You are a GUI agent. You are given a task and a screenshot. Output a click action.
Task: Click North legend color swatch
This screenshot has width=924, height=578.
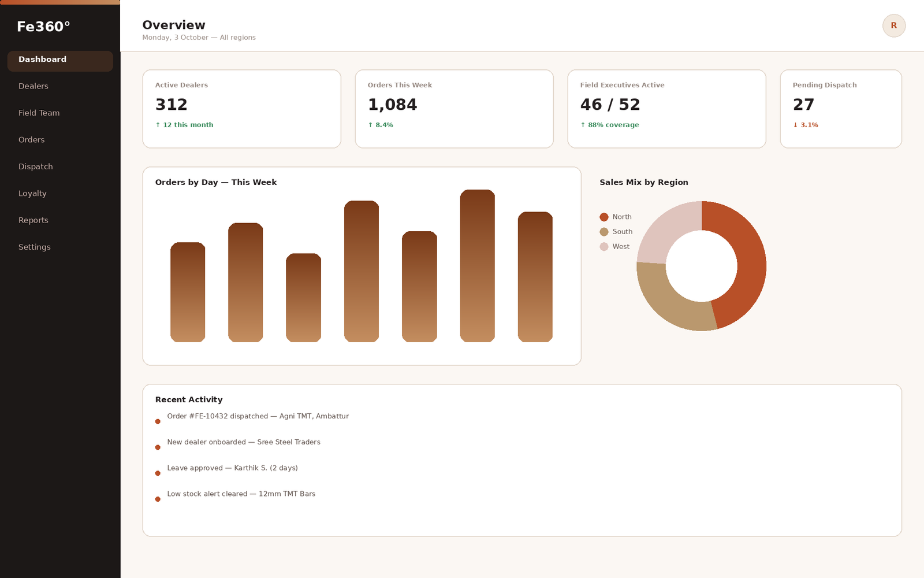(x=604, y=217)
